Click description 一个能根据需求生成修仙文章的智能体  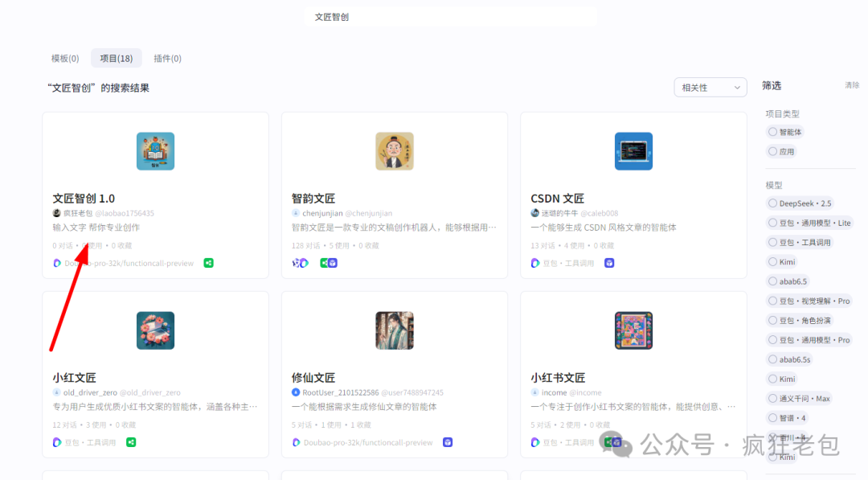pos(364,407)
